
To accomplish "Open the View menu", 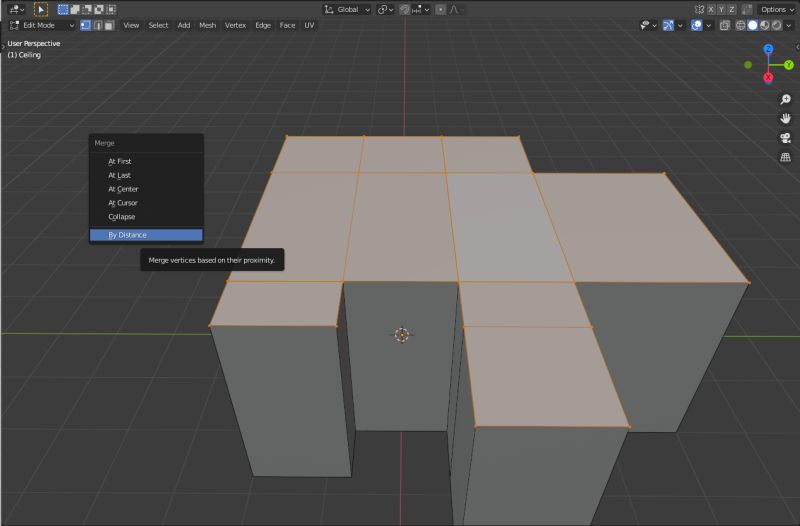I will coord(131,25).
